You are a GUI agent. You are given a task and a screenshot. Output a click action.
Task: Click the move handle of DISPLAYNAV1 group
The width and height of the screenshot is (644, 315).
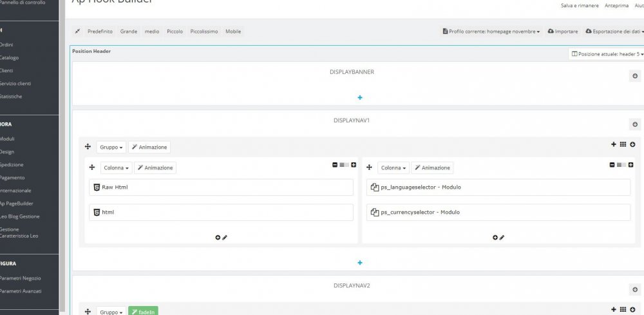88,147
